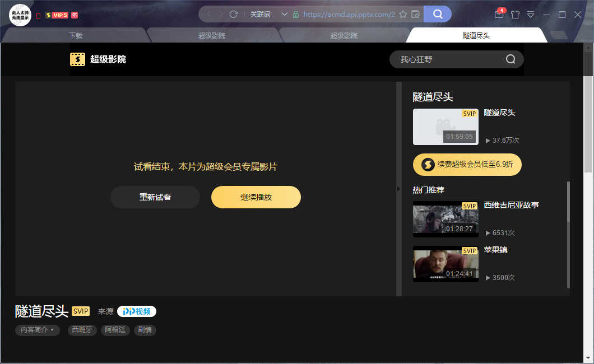Image resolution: width=594 pixels, height=364 pixels.
Task: Open the browser main menu dropdown icon
Action: [x=531, y=15]
